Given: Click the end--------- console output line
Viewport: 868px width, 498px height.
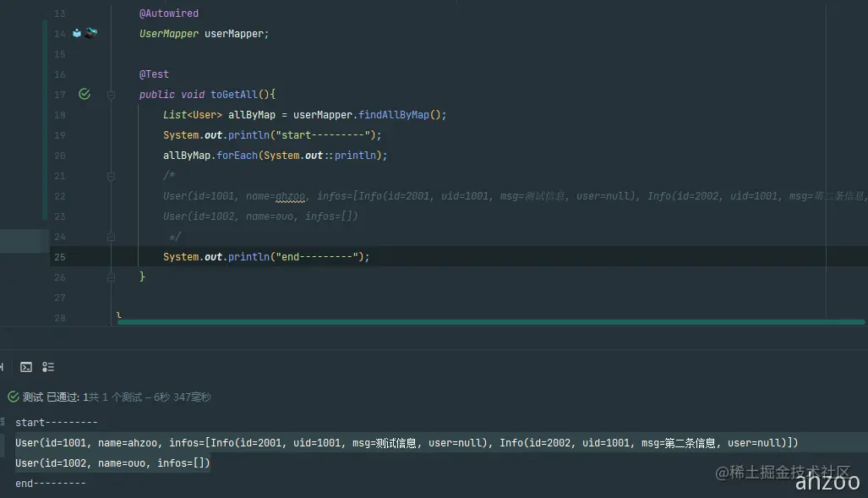Looking at the screenshot, I should tap(51, 484).
